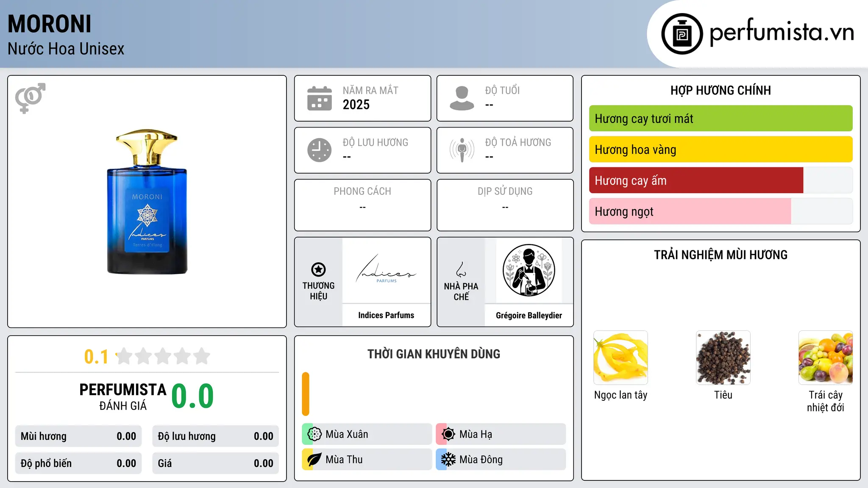This screenshot has width=868, height=488.
Task: Click the person icon beside Độ tuổi
Action: tap(462, 98)
